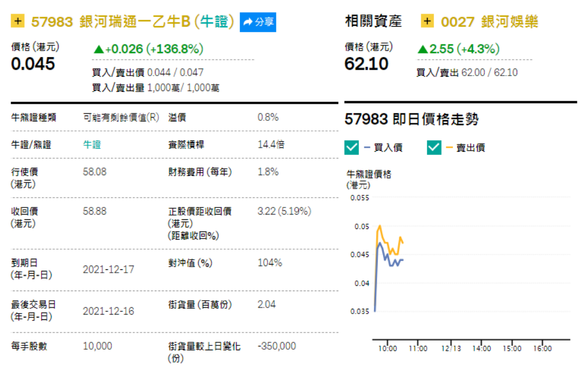Open the 0027 銀河娛樂 related asset link

(489, 22)
